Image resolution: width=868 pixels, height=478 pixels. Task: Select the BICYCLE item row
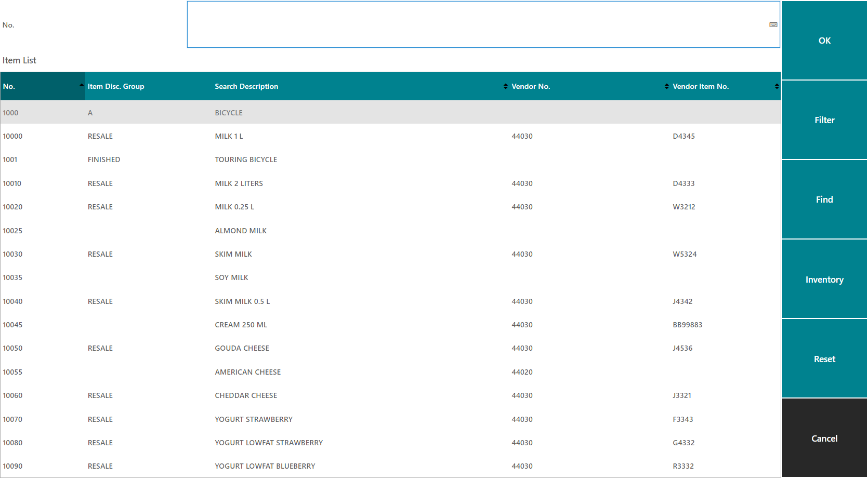tap(229, 113)
